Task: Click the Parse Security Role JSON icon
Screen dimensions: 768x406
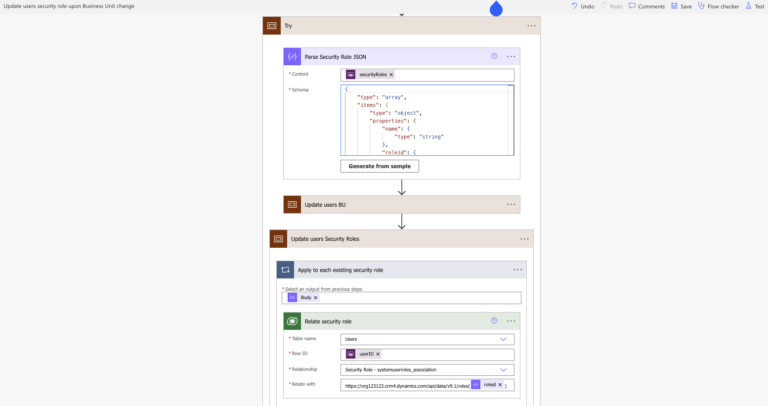Action: point(292,57)
